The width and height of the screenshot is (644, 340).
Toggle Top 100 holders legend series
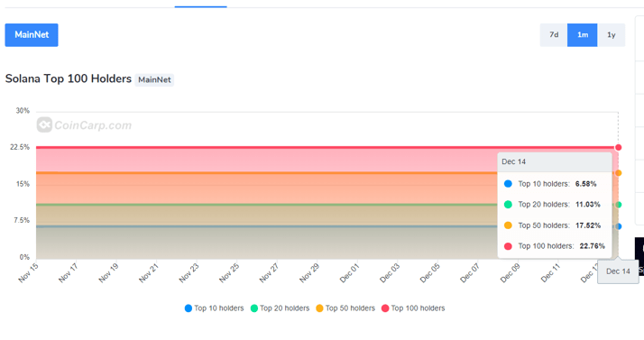pyautogui.click(x=413, y=308)
